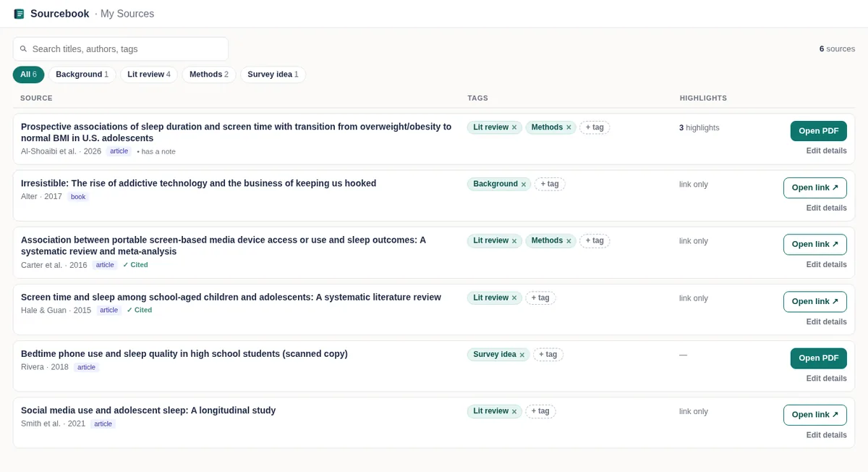Screen dimensions: 868x472
Task: Remove Lit review tag from Carter et al.
Action: pyautogui.click(x=514, y=241)
